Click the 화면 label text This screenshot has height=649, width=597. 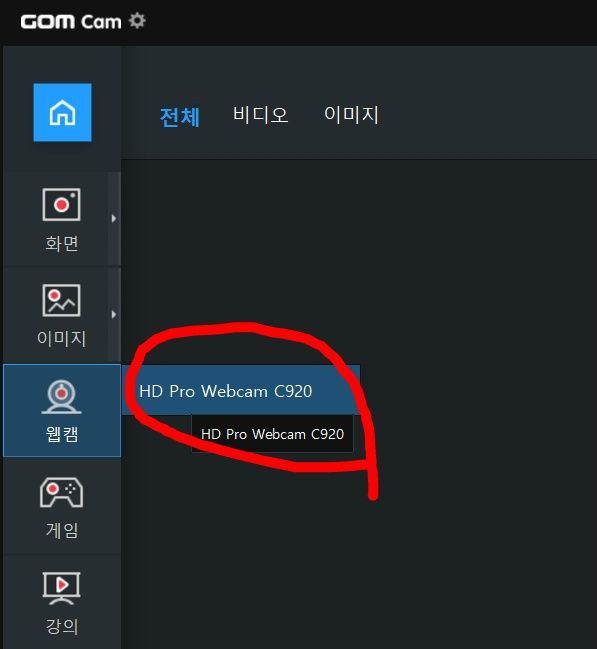click(x=62, y=243)
